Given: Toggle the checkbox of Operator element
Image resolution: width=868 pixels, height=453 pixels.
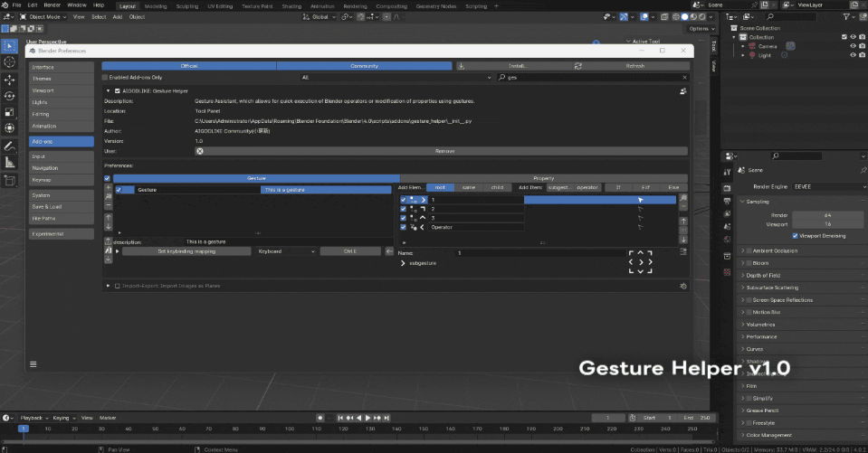Looking at the screenshot, I should [403, 227].
